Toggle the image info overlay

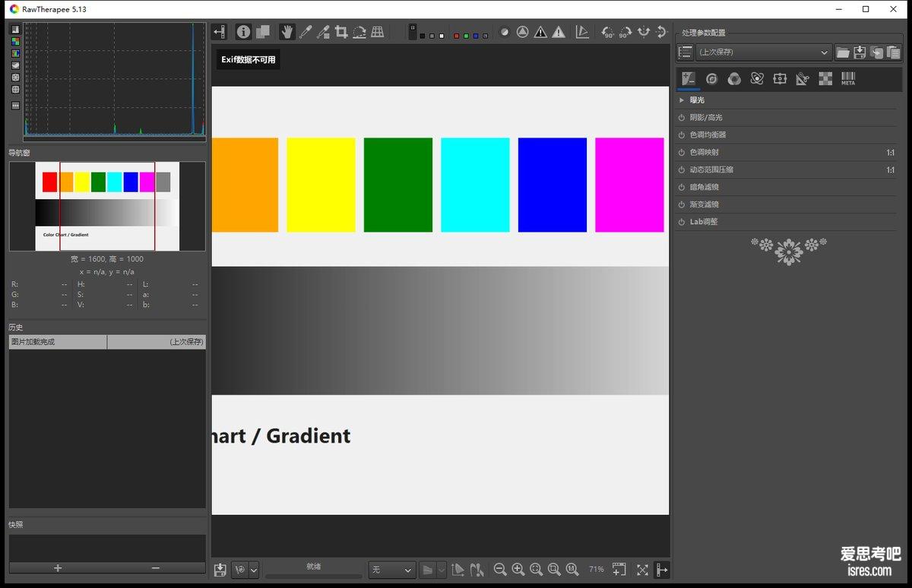click(x=243, y=32)
